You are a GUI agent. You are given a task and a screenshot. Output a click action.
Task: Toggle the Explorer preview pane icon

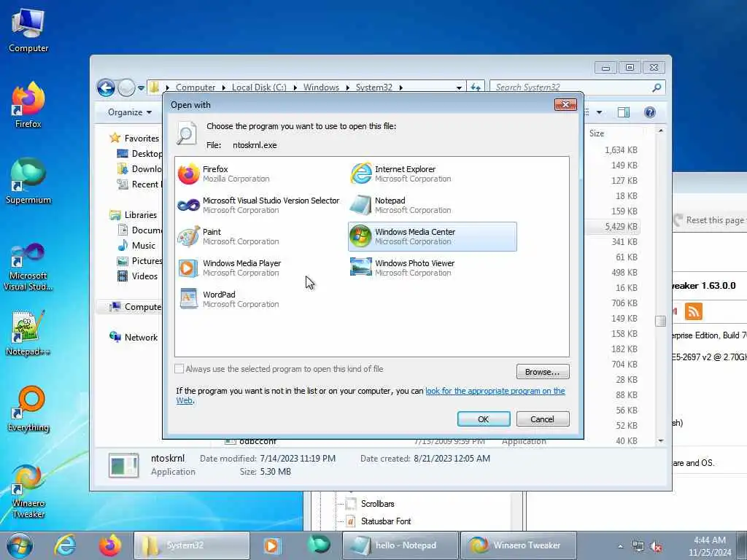(624, 112)
